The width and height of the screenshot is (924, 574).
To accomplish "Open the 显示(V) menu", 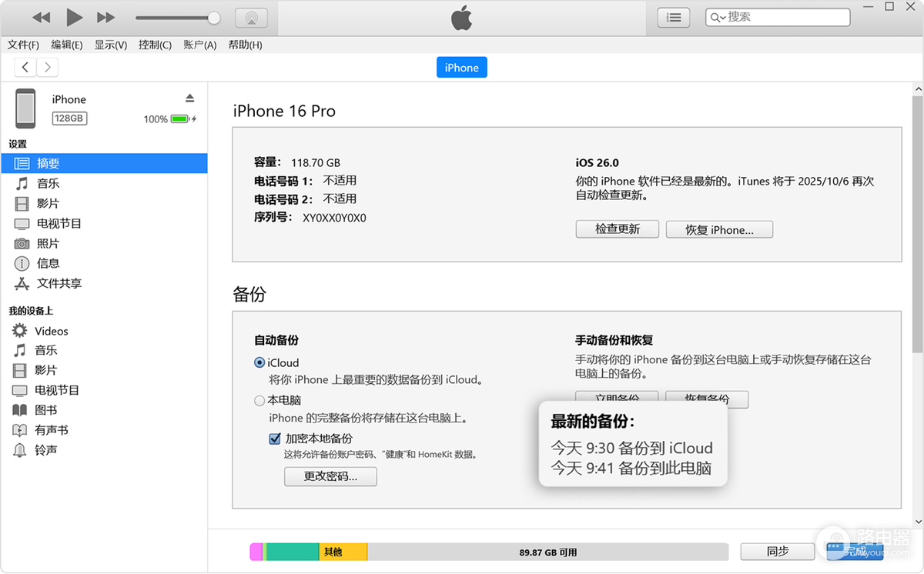I will 111,45.
